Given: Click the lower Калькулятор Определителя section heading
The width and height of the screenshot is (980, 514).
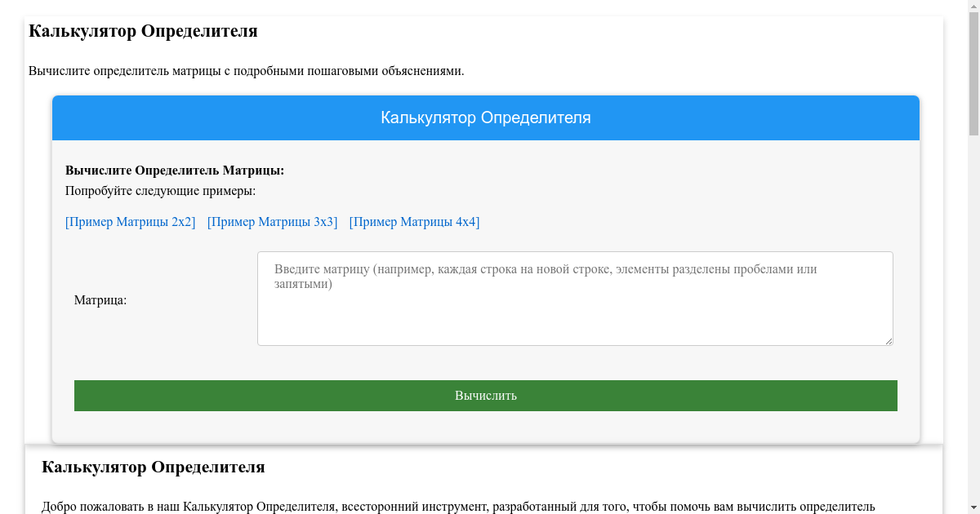Looking at the screenshot, I should pos(152,467).
